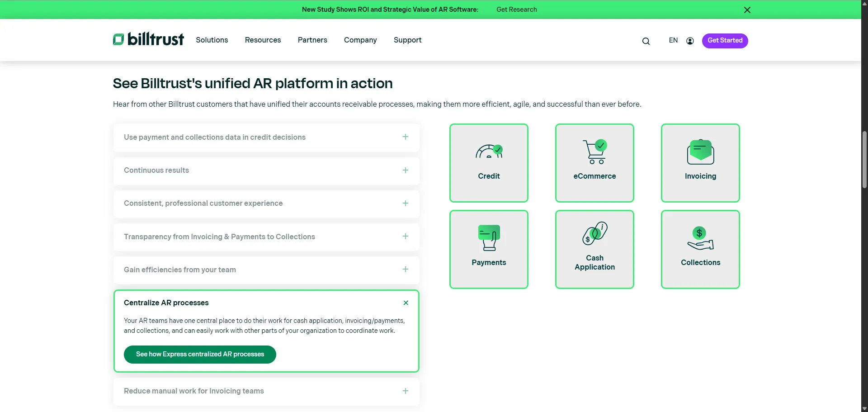
Task: Click the 'Continuous results' accordion title
Action: pos(156,170)
